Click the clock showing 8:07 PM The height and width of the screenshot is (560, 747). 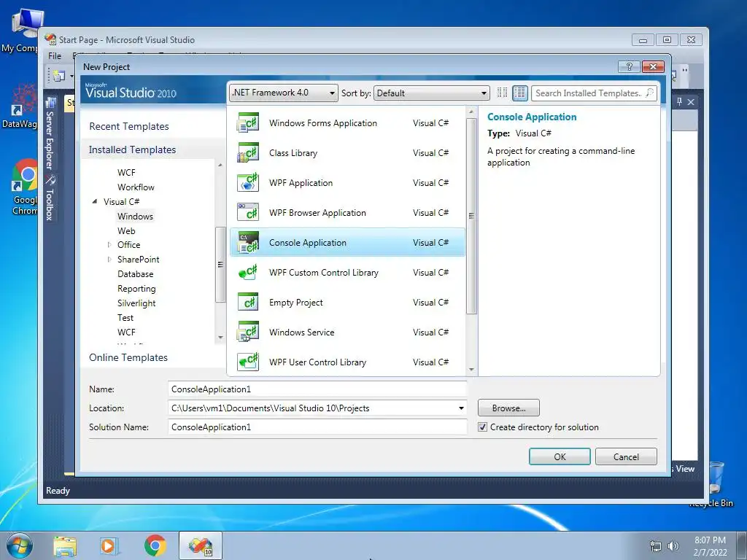click(x=710, y=540)
